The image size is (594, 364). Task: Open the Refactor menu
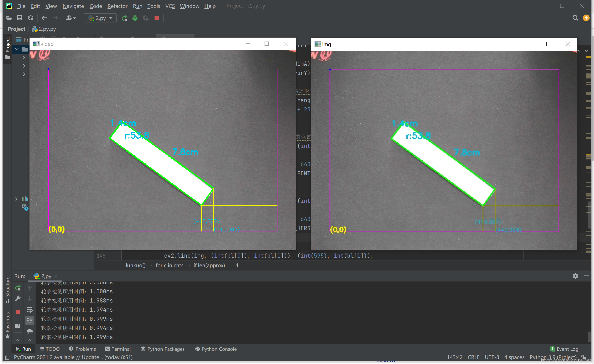tap(117, 6)
